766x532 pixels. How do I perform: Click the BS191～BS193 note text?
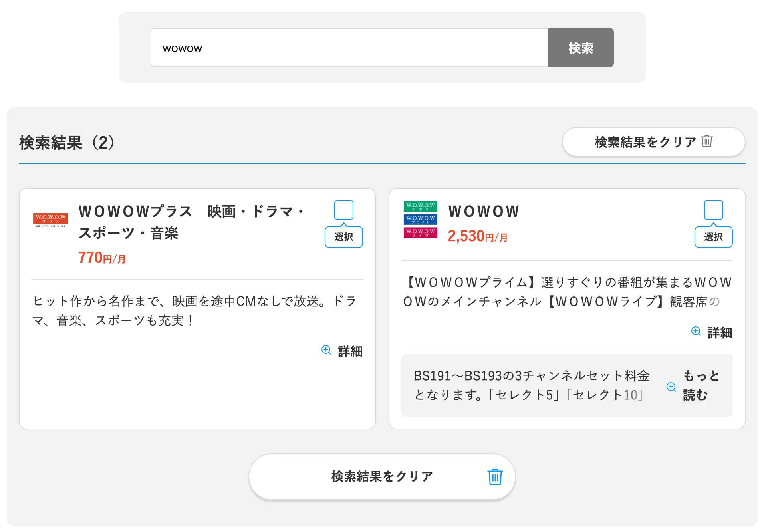click(532, 385)
